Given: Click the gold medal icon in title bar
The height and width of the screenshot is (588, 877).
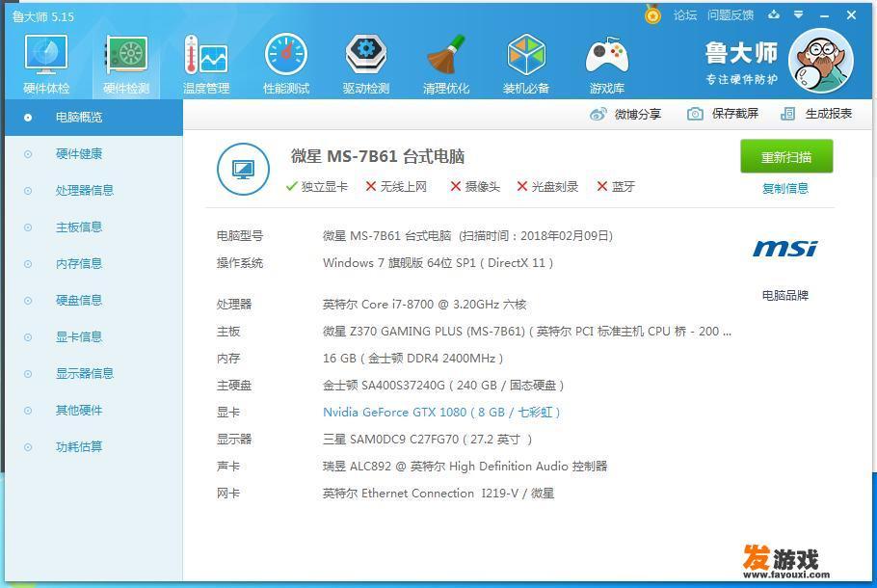Looking at the screenshot, I should [652, 14].
